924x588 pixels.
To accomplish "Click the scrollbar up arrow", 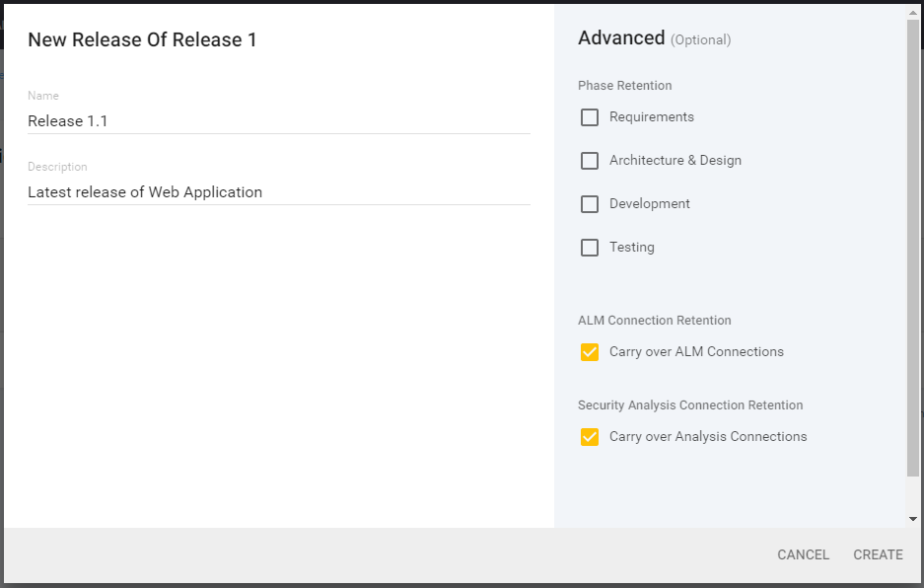I will (x=911, y=11).
